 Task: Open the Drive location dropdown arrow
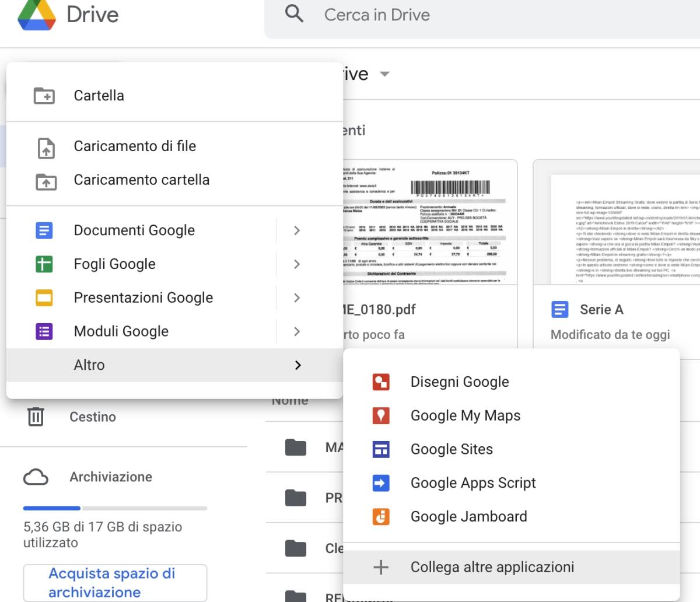tap(384, 74)
